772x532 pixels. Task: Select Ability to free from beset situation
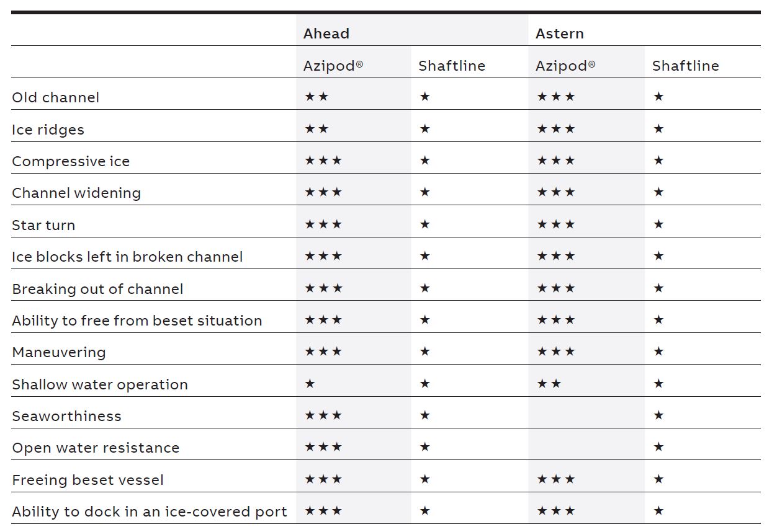click(x=137, y=321)
